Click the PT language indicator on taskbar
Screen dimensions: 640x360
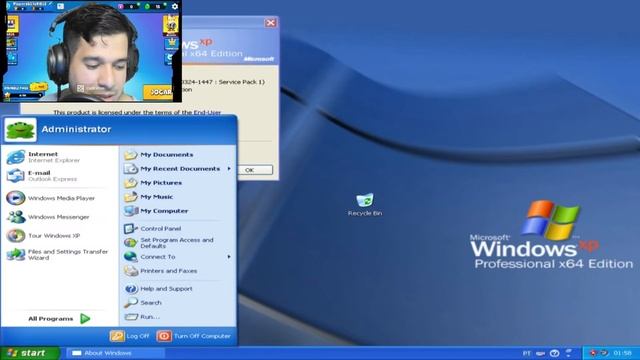[527, 353]
